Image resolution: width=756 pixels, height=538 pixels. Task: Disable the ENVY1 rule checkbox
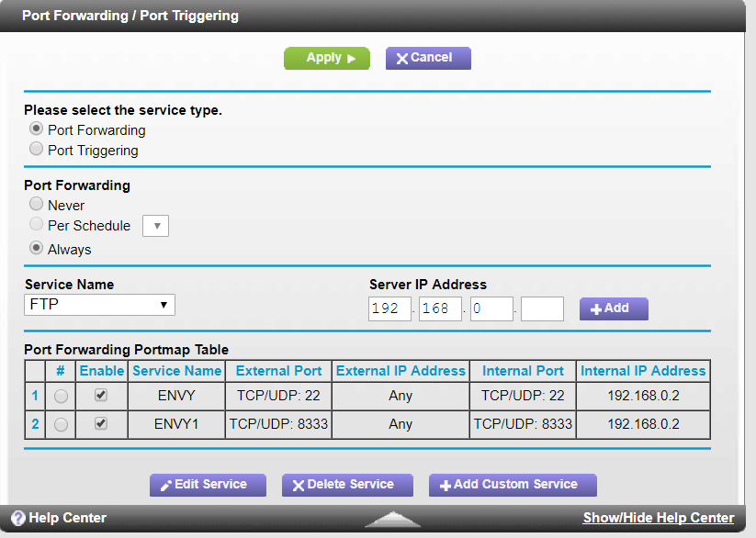click(x=101, y=423)
